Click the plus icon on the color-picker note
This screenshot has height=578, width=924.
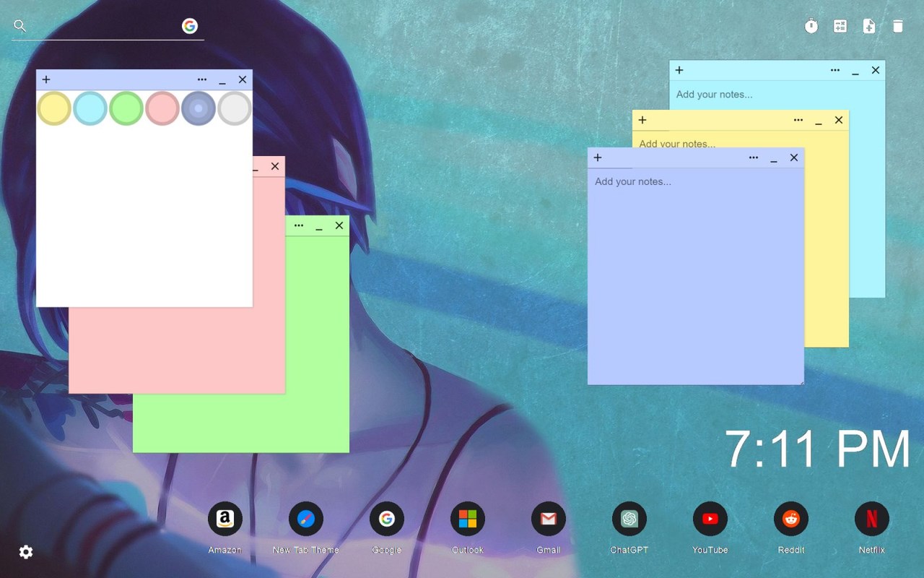pos(46,79)
